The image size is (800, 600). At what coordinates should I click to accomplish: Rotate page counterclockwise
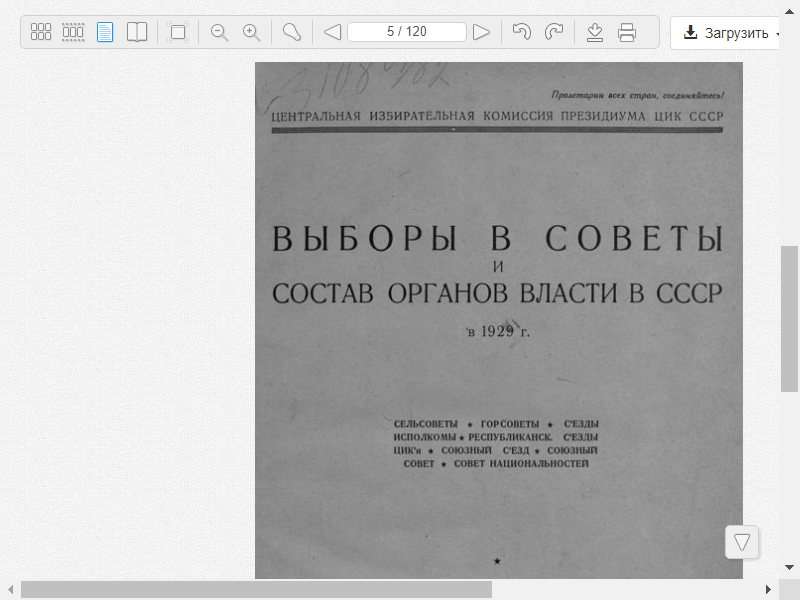pos(521,32)
